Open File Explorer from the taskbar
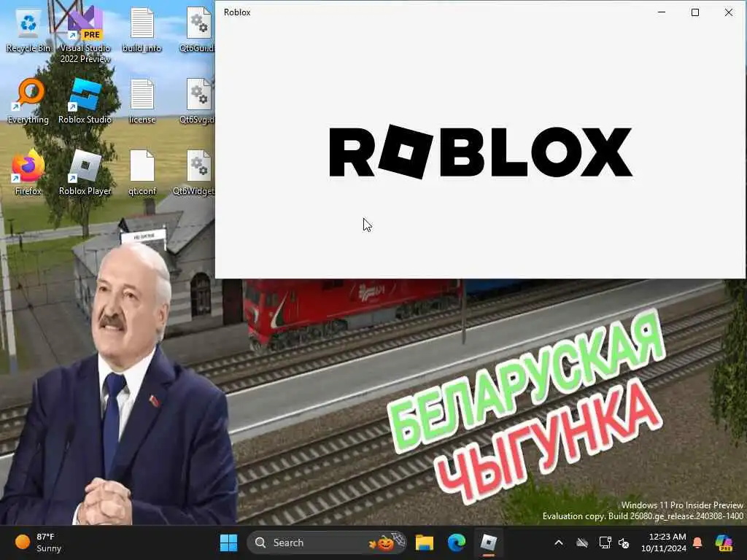Screen dimensions: 747x560 tap(424, 542)
